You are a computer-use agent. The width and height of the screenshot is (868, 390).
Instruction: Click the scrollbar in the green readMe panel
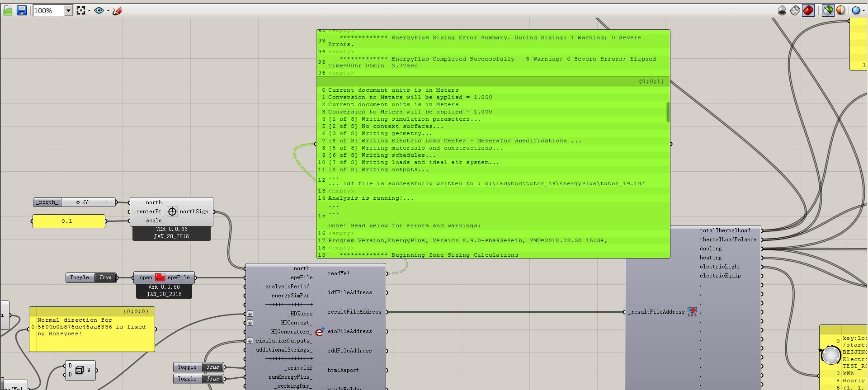[668, 112]
